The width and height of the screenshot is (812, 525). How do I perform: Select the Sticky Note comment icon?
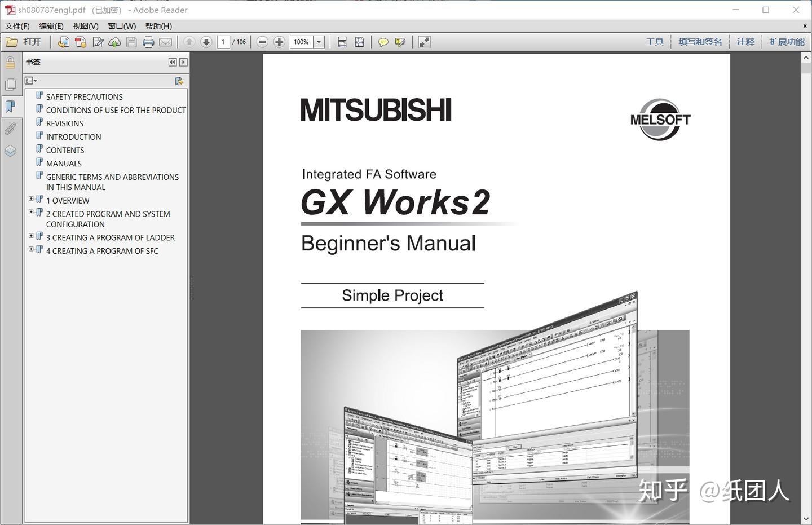pos(383,42)
